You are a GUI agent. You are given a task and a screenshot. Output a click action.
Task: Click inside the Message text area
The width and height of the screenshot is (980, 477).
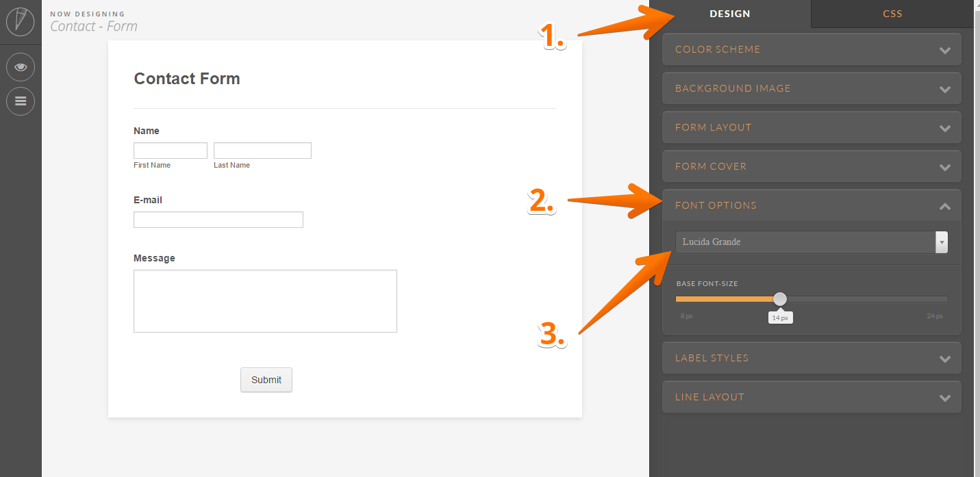265,301
